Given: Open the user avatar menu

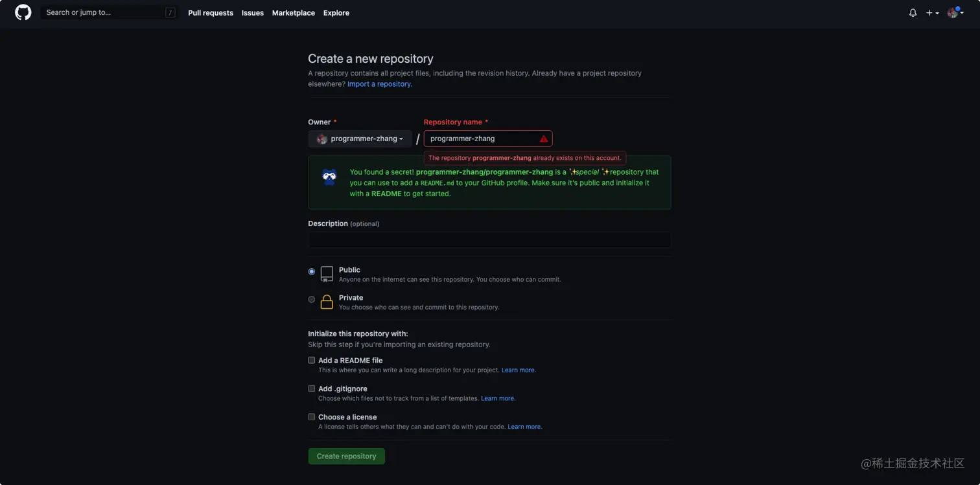Looking at the screenshot, I should pos(955,13).
